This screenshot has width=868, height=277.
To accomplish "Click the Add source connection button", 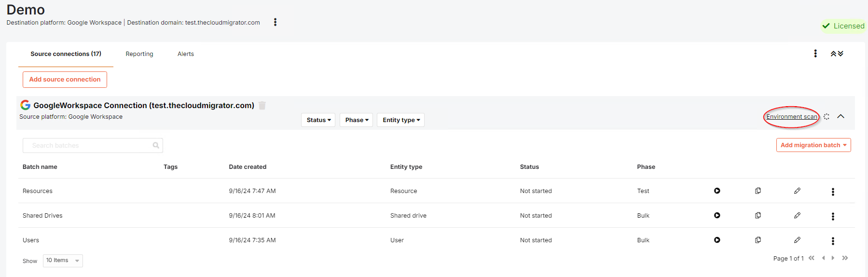I will point(65,80).
